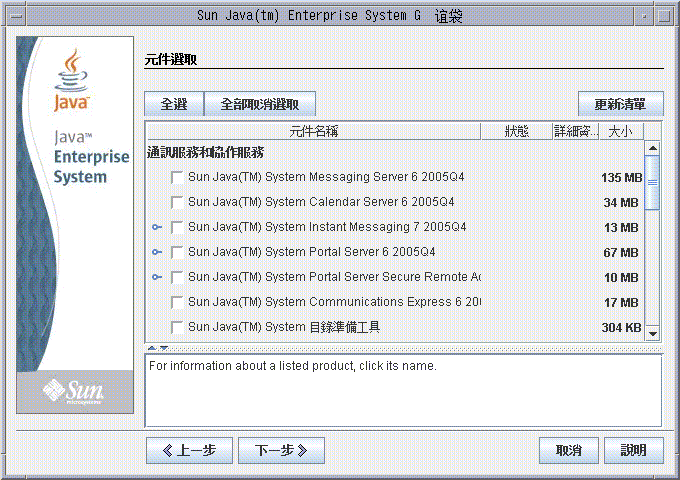The height and width of the screenshot is (480, 680).
Task: Click the 更新清單 button
Action: (x=621, y=104)
